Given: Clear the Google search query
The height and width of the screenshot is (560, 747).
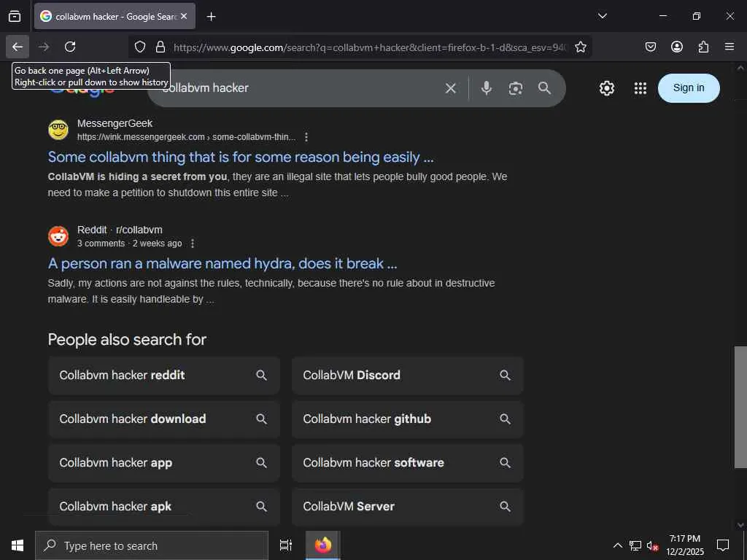Looking at the screenshot, I should tap(451, 88).
